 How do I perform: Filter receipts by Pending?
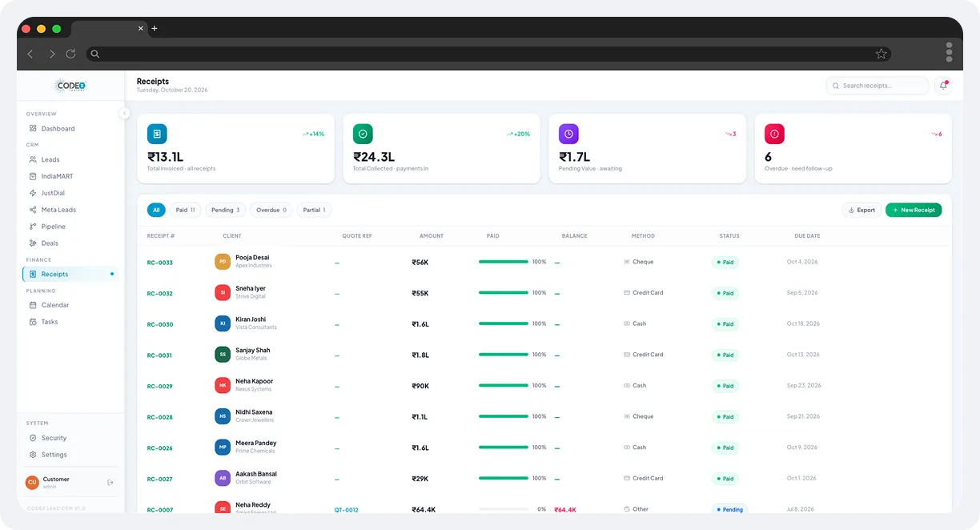(226, 210)
